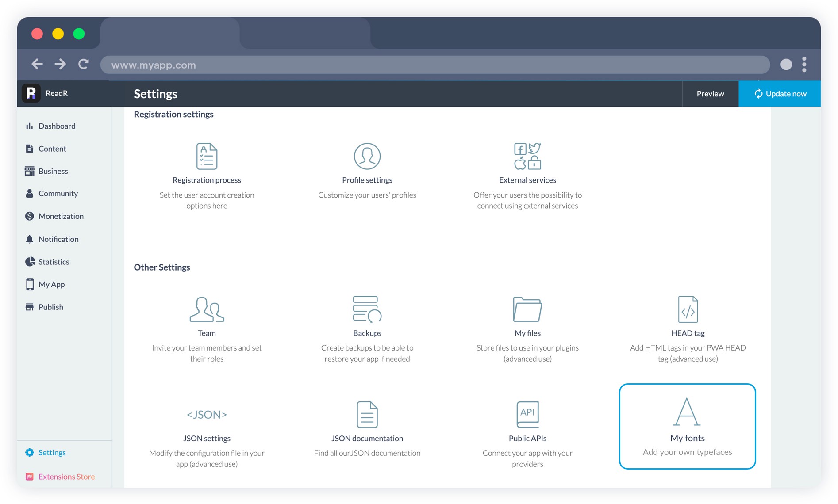Viewport: 838px width, 504px height.
Task: Click the JSON settings icon
Action: pyautogui.click(x=207, y=415)
